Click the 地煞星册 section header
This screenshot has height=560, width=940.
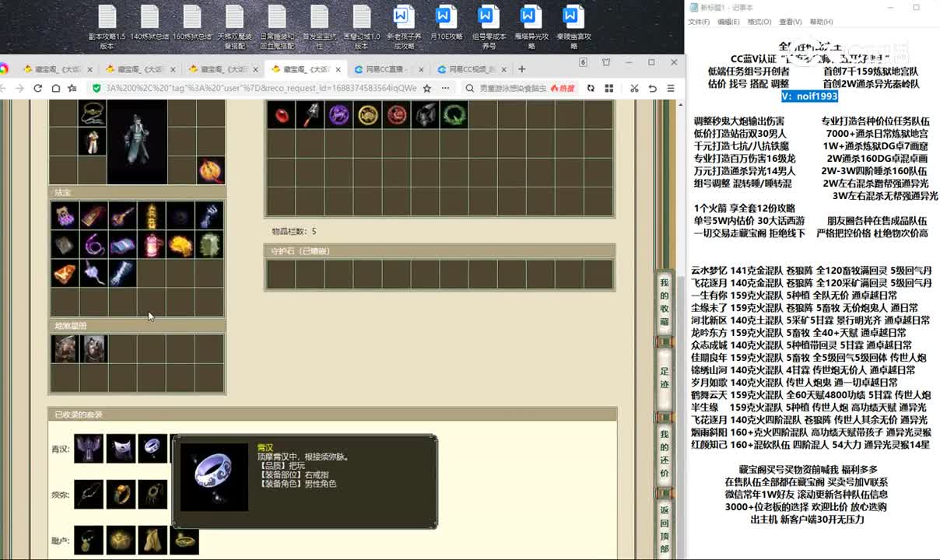pos(138,326)
